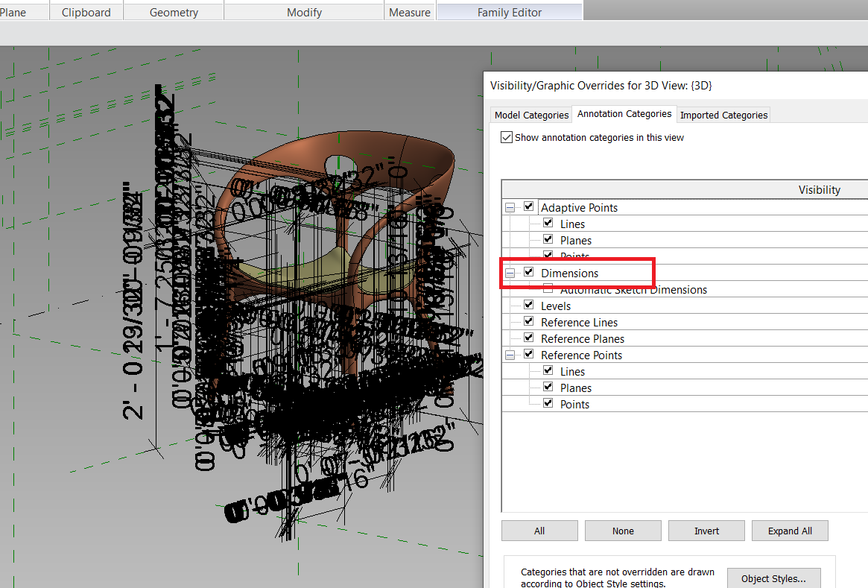Uncheck the Levels checkbox

pos(529,305)
